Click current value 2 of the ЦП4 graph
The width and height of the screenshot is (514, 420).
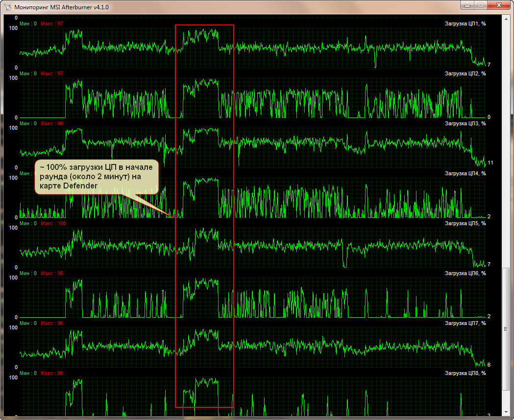point(489,217)
